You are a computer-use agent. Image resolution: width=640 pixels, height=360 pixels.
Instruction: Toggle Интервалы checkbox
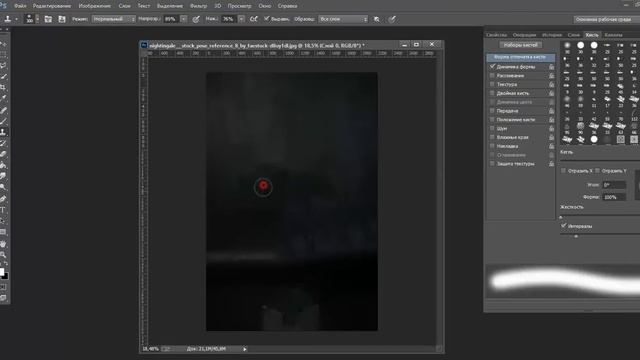tap(564, 226)
